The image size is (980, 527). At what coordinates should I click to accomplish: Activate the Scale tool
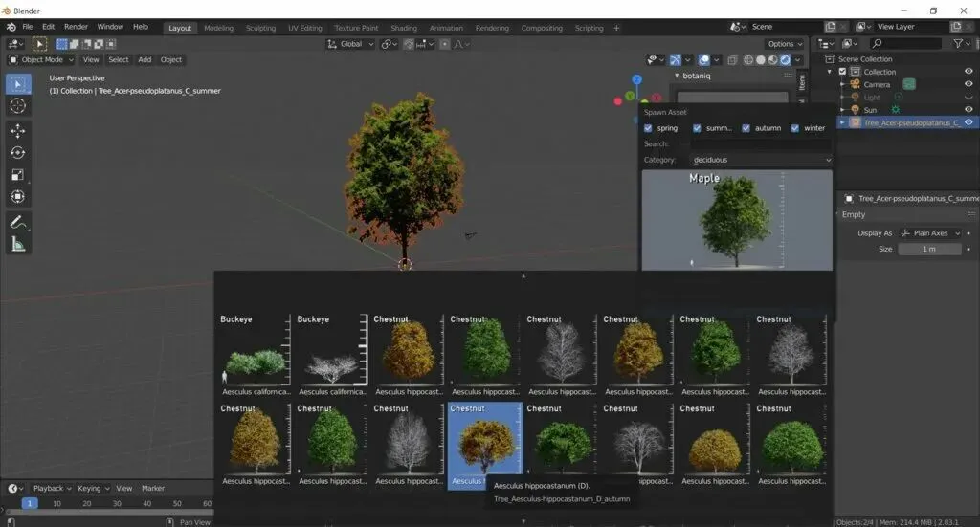click(x=17, y=175)
